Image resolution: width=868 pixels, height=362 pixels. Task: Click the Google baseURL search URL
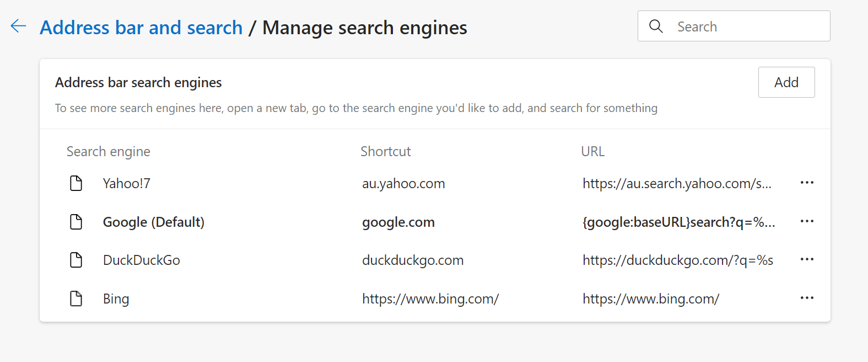(678, 222)
